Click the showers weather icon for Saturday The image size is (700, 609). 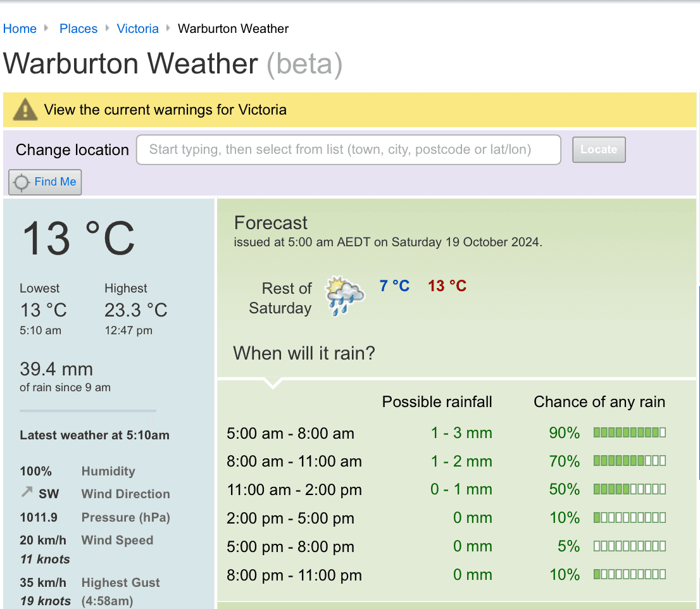[344, 296]
